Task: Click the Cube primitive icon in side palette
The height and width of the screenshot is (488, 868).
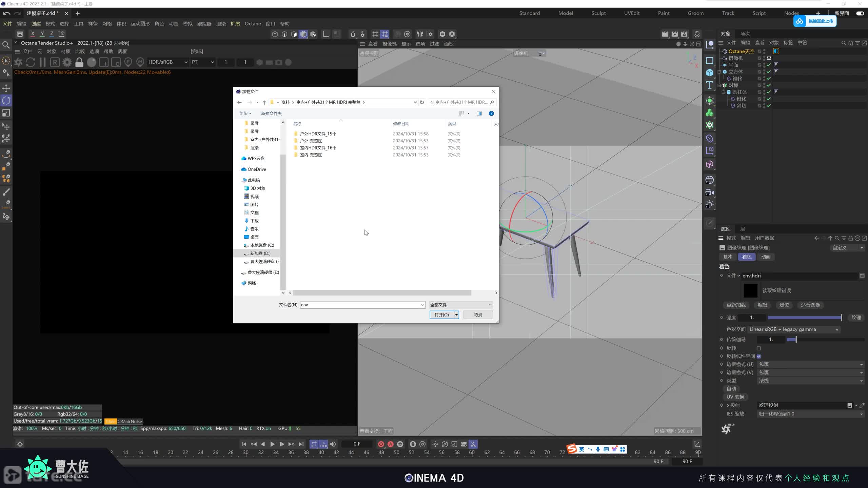Action: click(709, 73)
